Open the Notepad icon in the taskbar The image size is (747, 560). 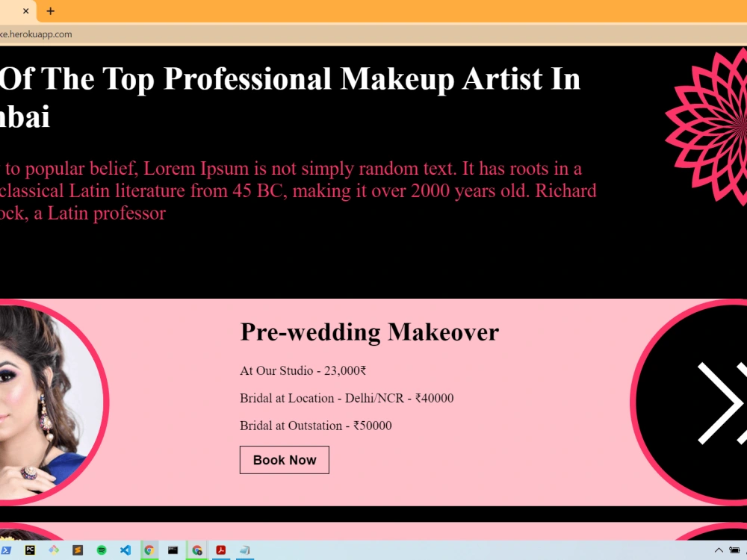pyautogui.click(x=244, y=550)
